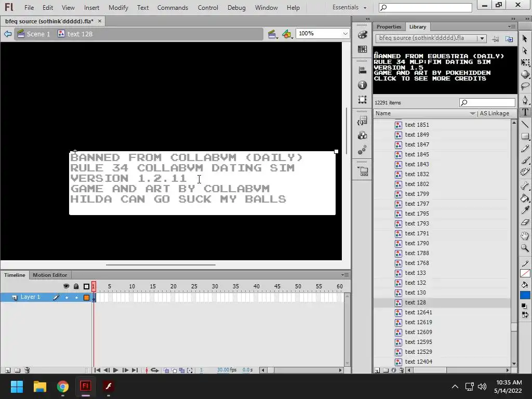This screenshot has width=532, height=399.
Task: Select the Selection (black arrow) tool
Action: pyautogui.click(x=525, y=38)
